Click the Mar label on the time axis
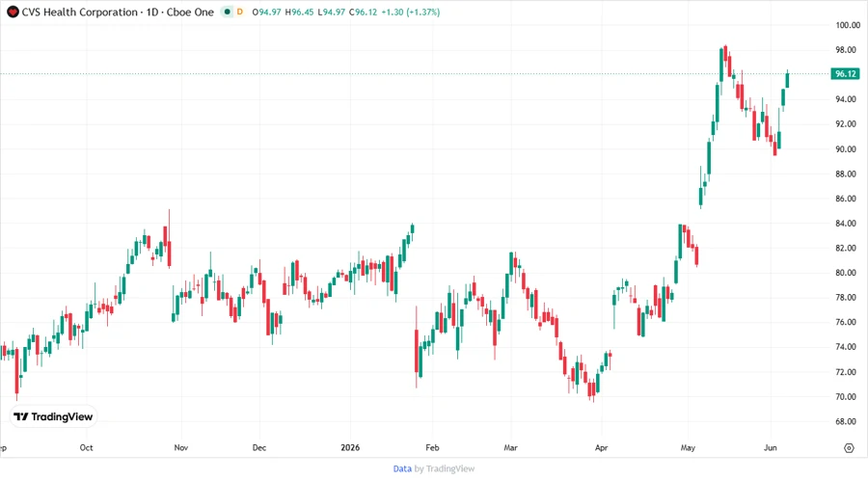 [510, 447]
